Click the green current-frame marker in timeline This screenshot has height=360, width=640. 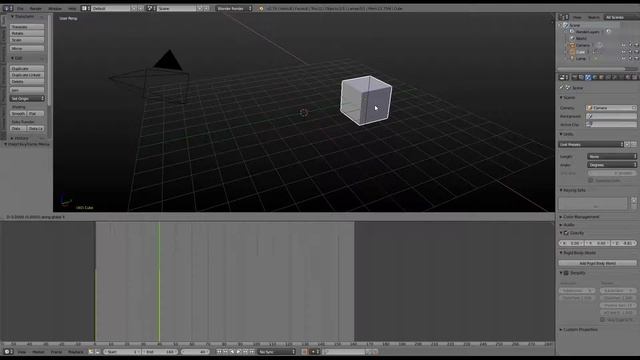pyautogui.click(x=159, y=282)
